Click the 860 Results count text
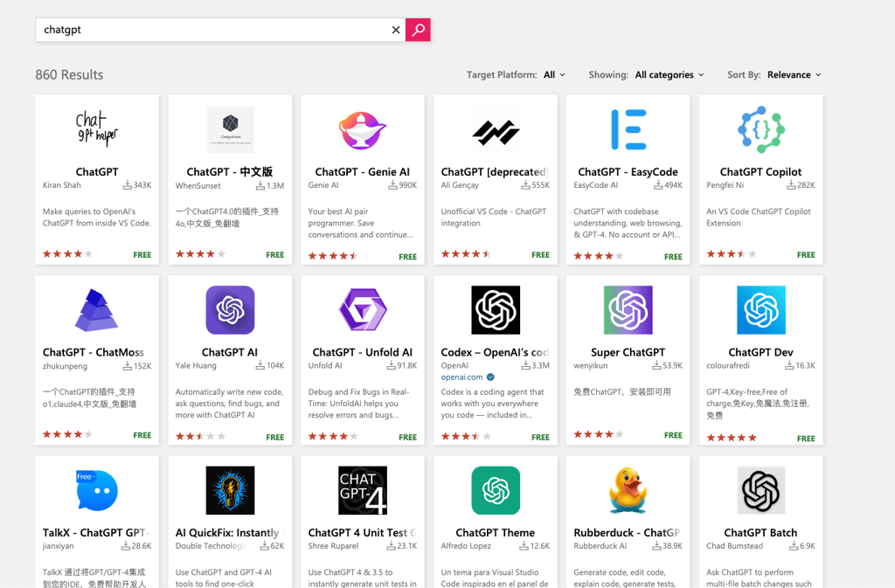895x588 pixels. [x=69, y=75]
